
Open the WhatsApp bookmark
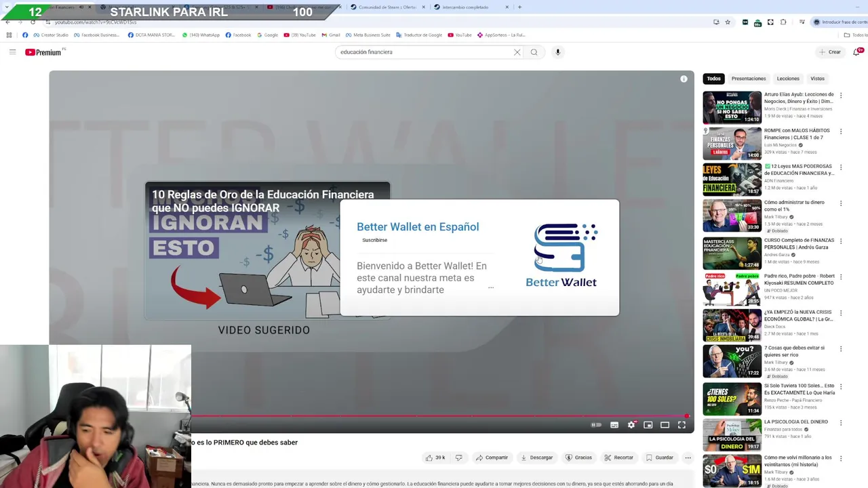[201, 35]
